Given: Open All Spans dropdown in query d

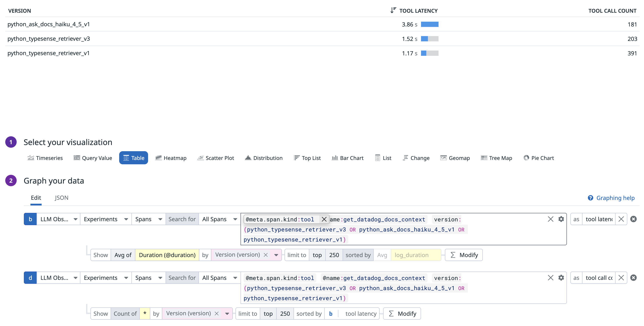Looking at the screenshot, I should tap(219, 278).
